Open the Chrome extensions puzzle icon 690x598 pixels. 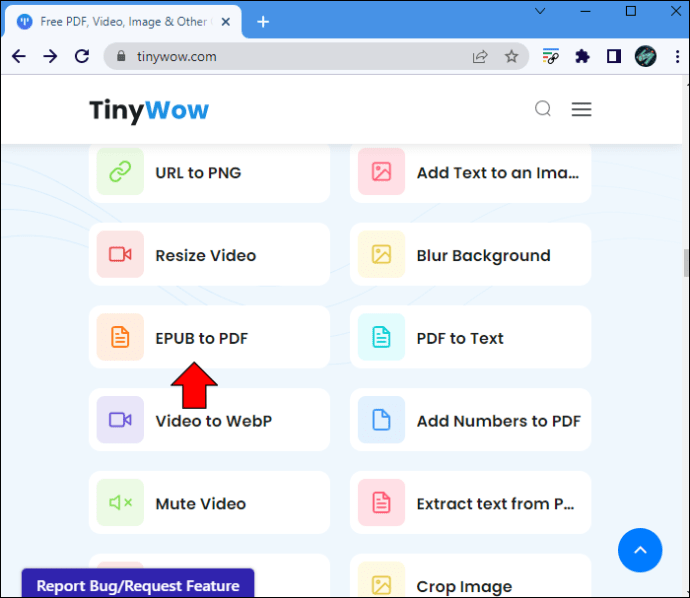582,56
